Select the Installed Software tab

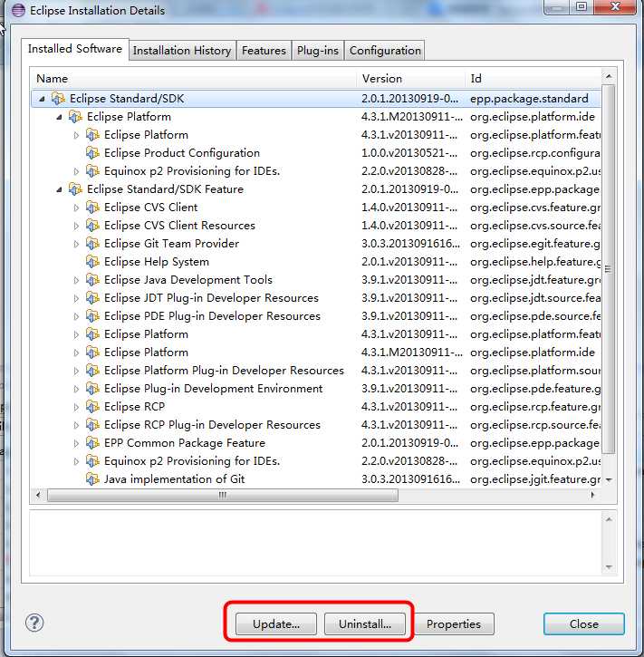pos(75,49)
